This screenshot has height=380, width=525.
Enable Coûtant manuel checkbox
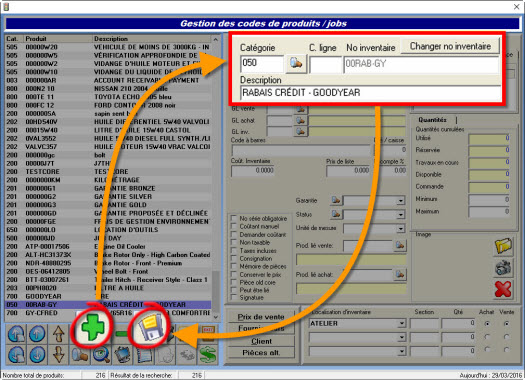tap(234, 226)
